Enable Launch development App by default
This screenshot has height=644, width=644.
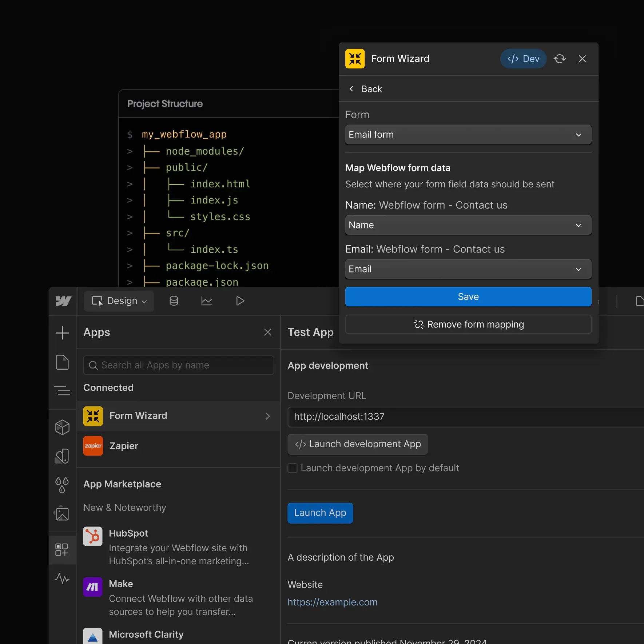293,468
